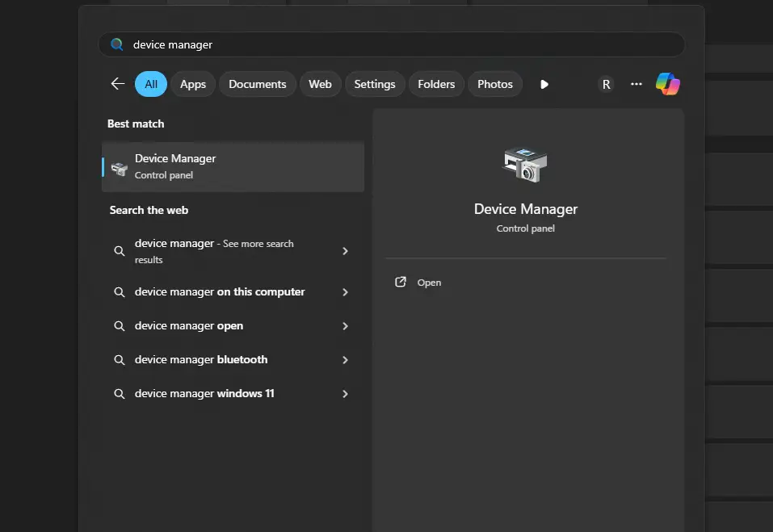The image size is (773, 532).
Task: Expand more search filters with the right arrow
Action: (x=544, y=83)
